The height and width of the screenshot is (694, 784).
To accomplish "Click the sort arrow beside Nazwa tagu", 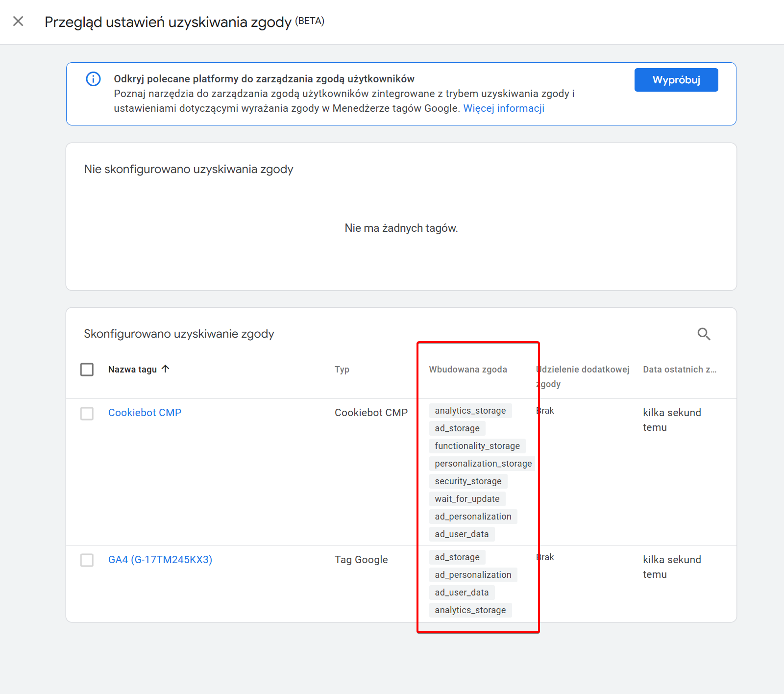I will pos(166,369).
